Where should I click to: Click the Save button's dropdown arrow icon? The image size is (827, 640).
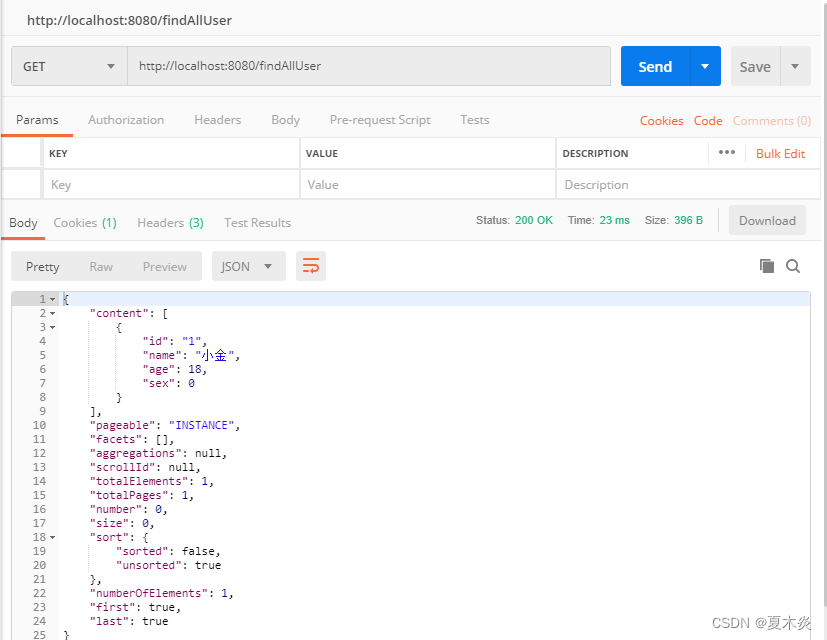pyautogui.click(x=795, y=66)
